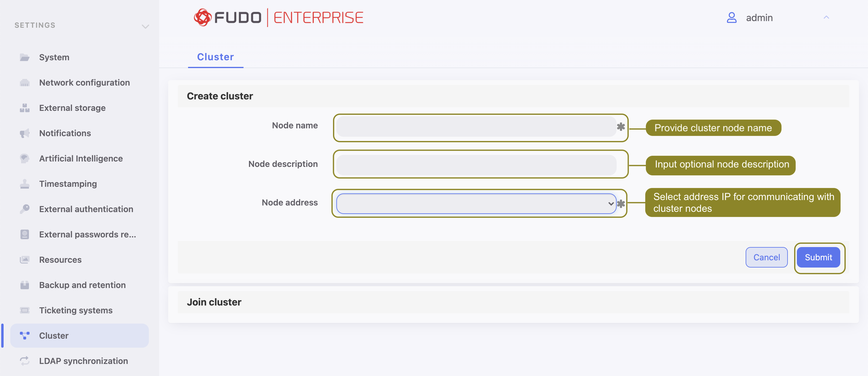Image resolution: width=868 pixels, height=376 pixels.
Task: Click the FUDO Enterprise logo
Action: coord(278,17)
